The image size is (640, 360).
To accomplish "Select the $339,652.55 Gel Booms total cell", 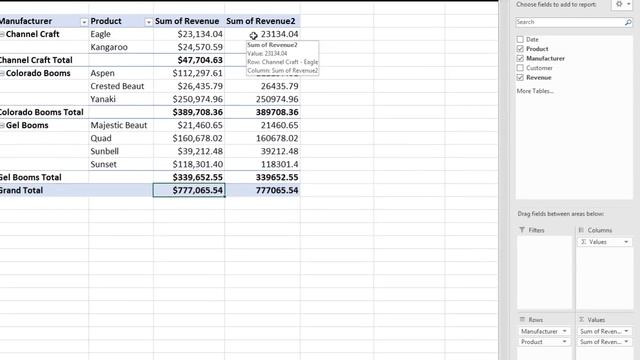I will (189, 178).
